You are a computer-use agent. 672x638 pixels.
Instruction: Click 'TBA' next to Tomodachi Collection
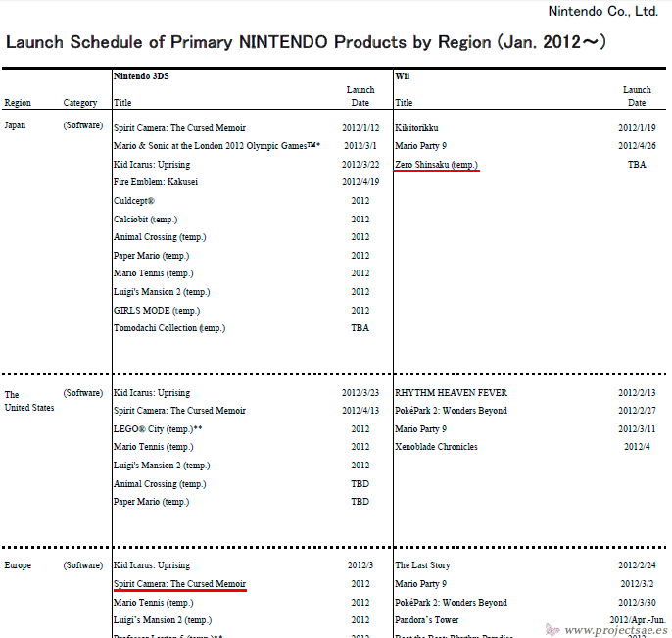point(360,328)
